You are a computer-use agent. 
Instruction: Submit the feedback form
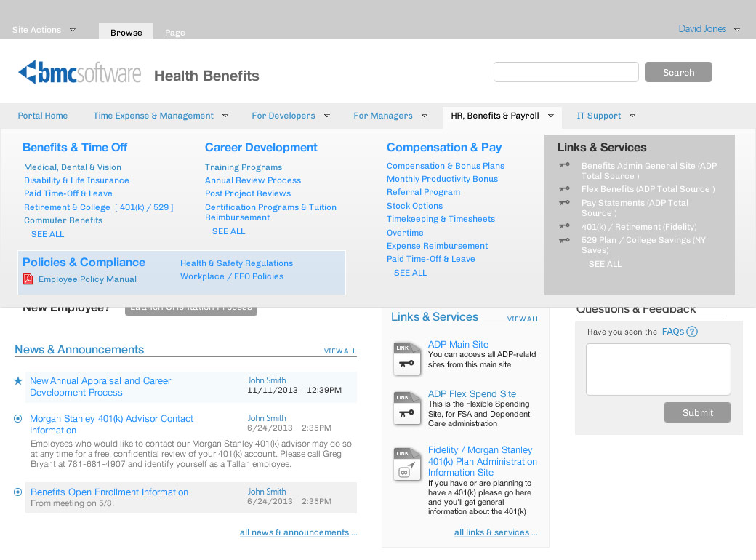pyautogui.click(x=697, y=412)
